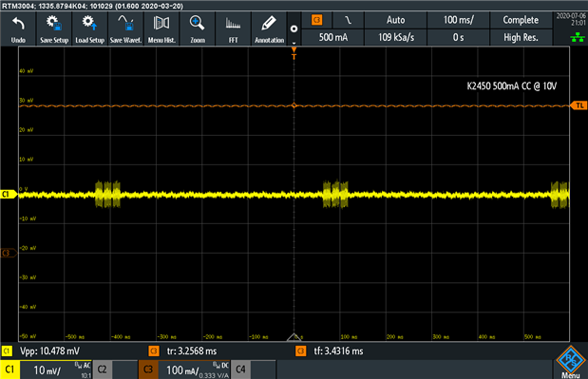This screenshot has height=379, width=588.
Task: Click the High Res. acquisition mode
Action: pyautogui.click(x=521, y=37)
